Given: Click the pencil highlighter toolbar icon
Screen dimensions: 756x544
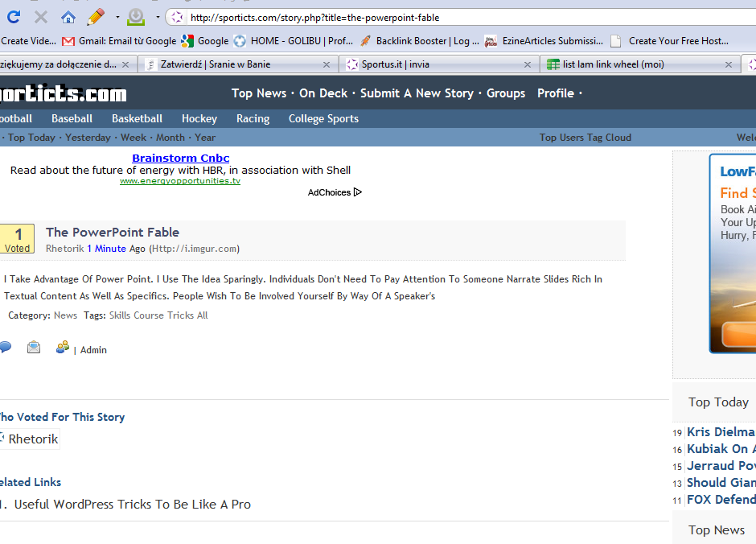Looking at the screenshot, I should click(x=96, y=18).
